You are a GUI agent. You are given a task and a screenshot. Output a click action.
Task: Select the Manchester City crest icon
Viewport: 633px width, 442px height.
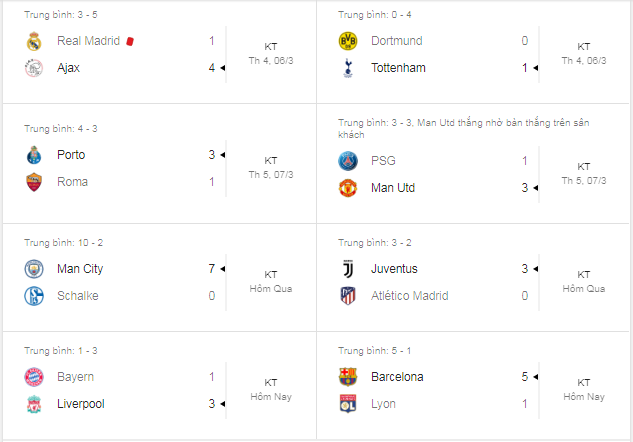pos(35,269)
